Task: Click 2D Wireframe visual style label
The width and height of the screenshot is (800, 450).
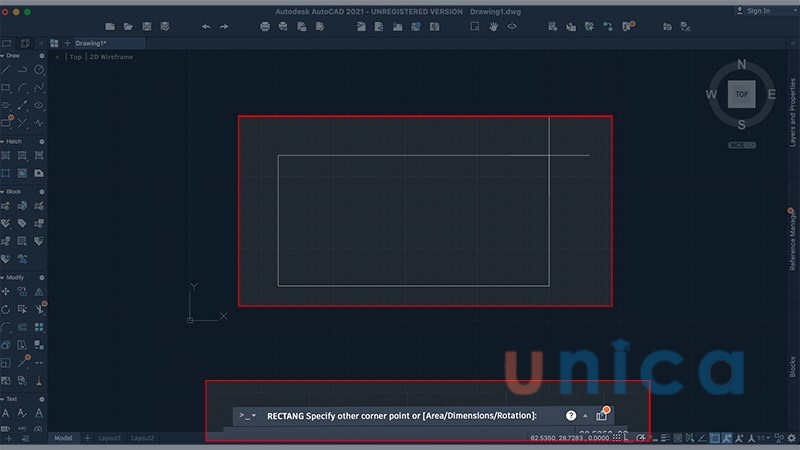Action: [111, 57]
